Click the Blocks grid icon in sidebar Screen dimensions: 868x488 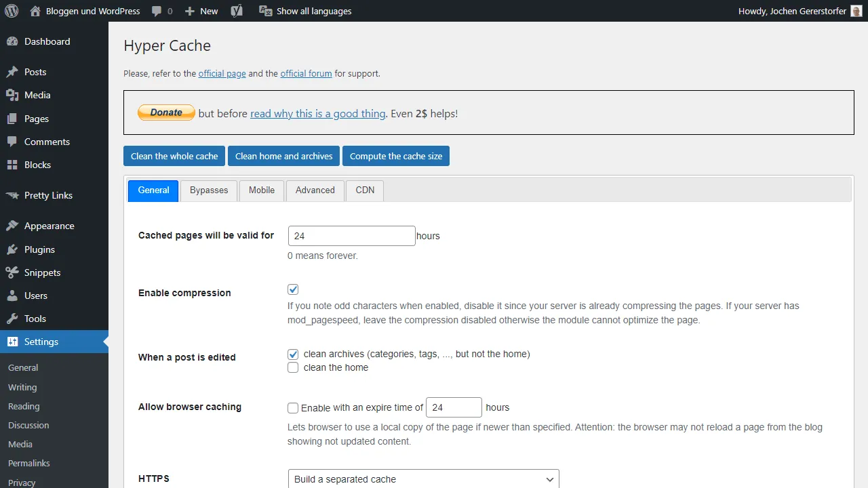pyautogui.click(x=12, y=165)
